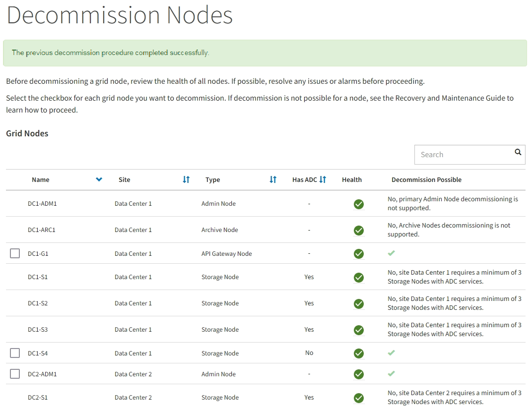532x410 pixels.
Task: Toggle sort order with Name column chevron
Action: pyautogui.click(x=99, y=179)
